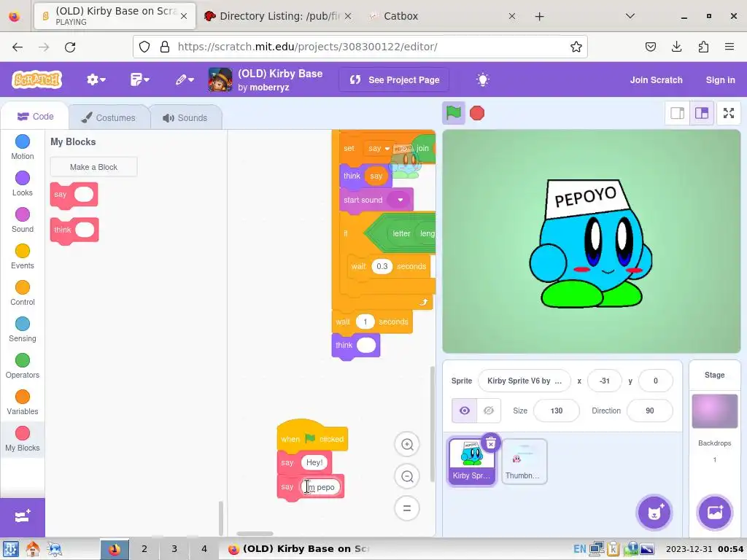This screenshot has width=747, height=560.
Task: Show the sprite with eye icon
Action: click(465, 411)
